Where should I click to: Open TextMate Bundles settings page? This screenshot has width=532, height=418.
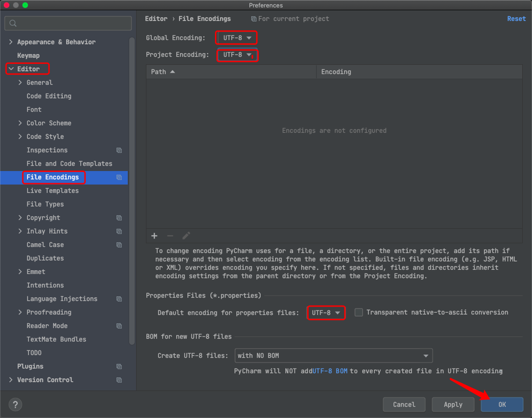(56, 339)
